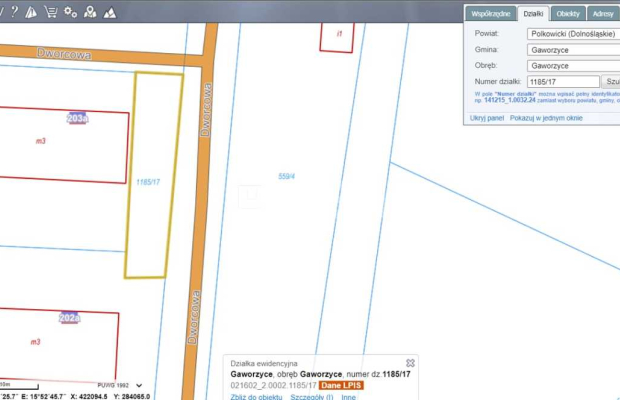
Task: Click the pyramid icon in the toolbar
Action: [x=31, y=12]
